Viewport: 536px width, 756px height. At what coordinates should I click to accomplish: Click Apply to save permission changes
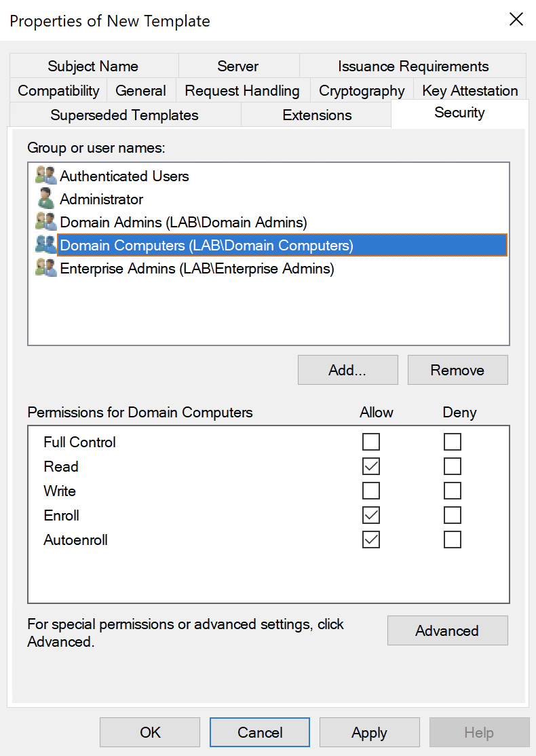click(x=369, y=733)
